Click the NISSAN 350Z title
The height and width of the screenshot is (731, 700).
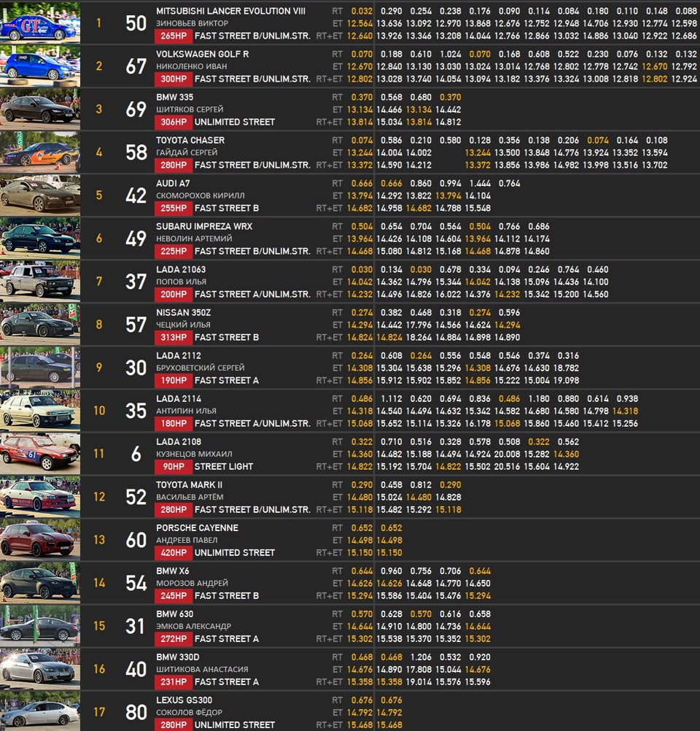click(x=183, y=312)
